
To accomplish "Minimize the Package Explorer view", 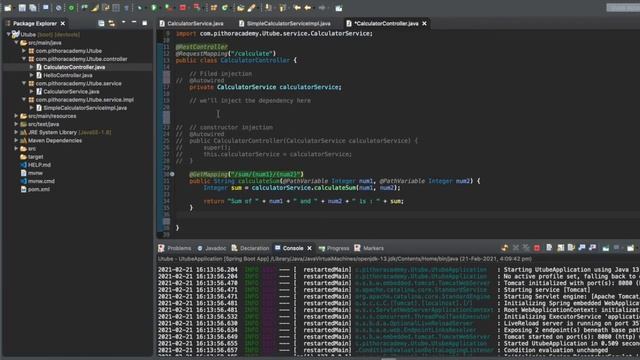I will [134, 23].
